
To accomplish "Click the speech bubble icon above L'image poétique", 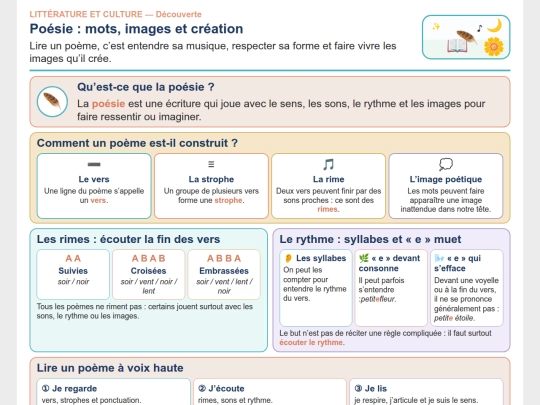I will pos(446,164).
